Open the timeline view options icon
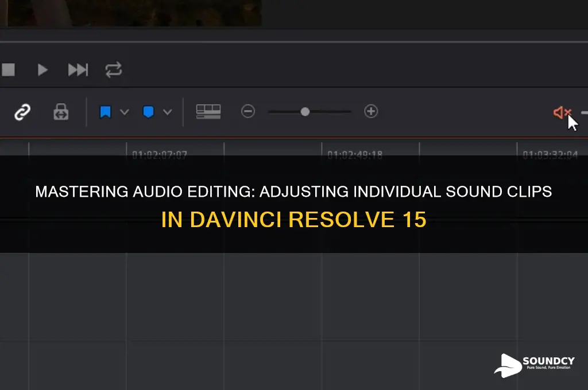Image resolution: width=588 pixels, height=390 pixels. (x=208, y=112)
